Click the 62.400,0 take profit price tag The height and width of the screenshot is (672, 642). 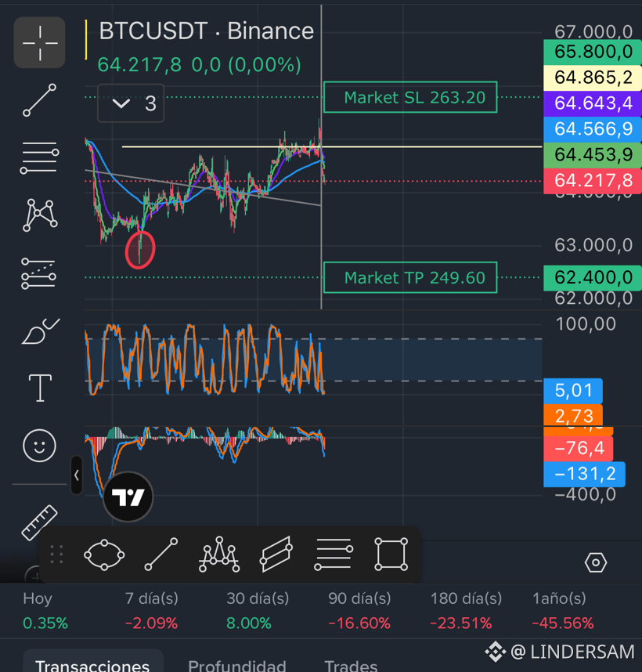(593, 278)
